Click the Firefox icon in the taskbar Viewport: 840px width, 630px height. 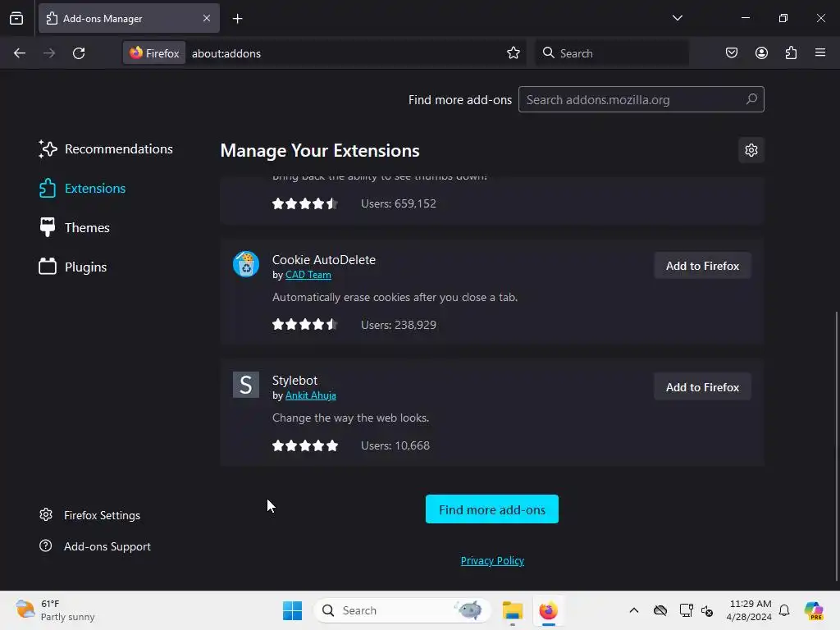tap(548, 610)
